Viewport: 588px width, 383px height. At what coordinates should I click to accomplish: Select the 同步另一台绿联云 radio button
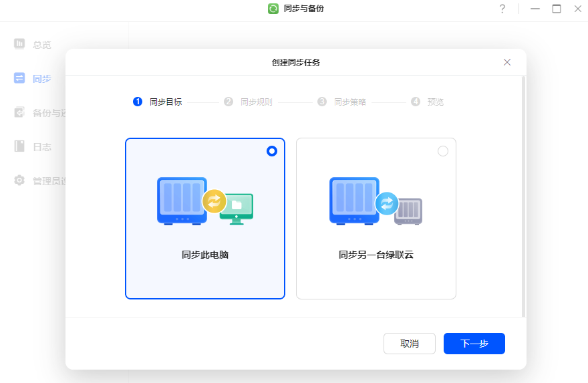[x=442, y=151]
